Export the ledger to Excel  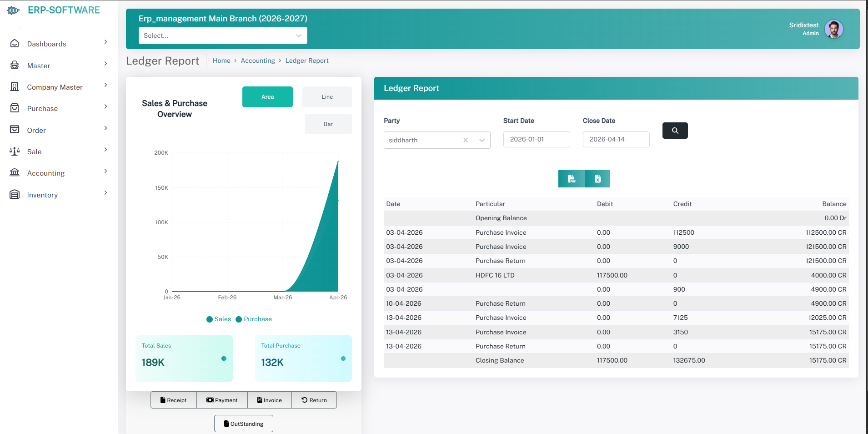pos(597,179)
